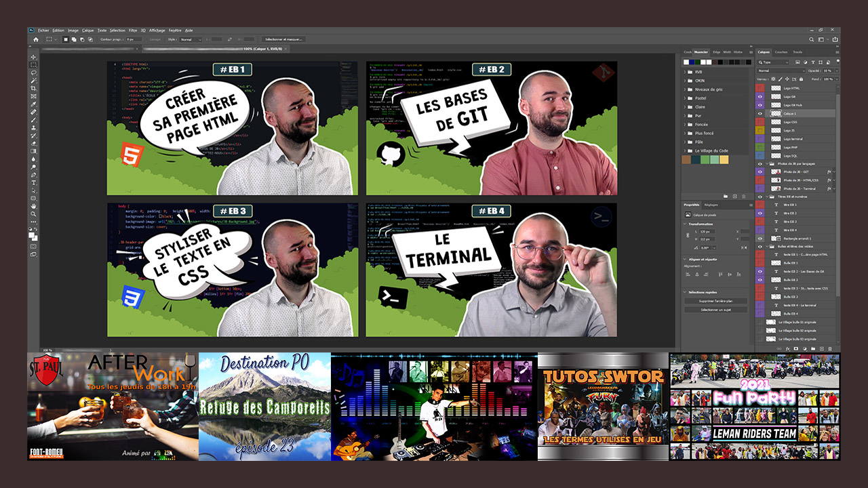Click Sélectionner un sujet button
This screenshot has width=868, height=488.
click(716, 310)
